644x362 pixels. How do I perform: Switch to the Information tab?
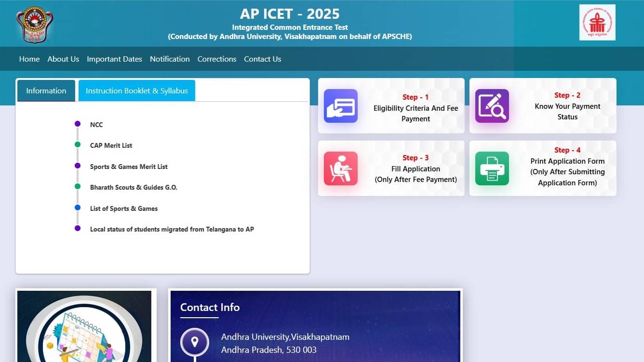pyautogui.click(x=46, y=90)
